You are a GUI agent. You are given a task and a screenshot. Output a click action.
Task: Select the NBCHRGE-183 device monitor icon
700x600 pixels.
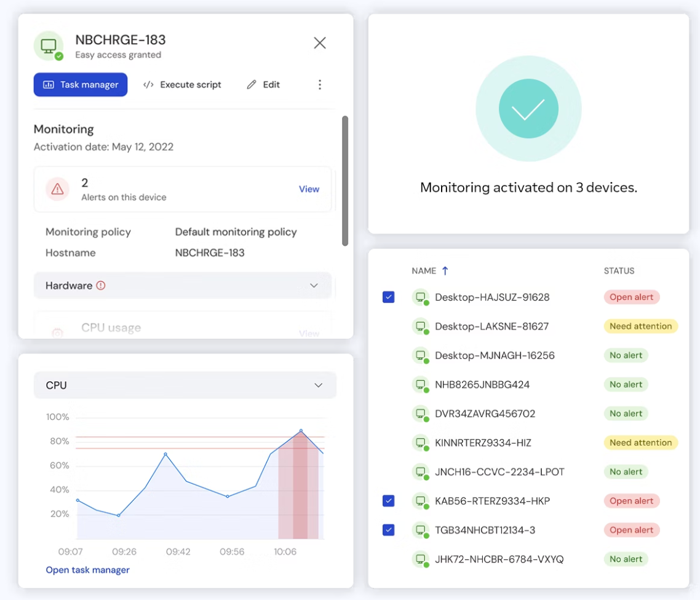pyautogui.click(x=49, y=45)
